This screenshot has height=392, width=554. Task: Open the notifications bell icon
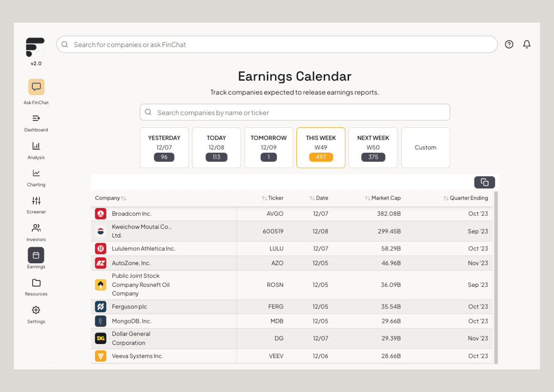click(x=527, y=44)
